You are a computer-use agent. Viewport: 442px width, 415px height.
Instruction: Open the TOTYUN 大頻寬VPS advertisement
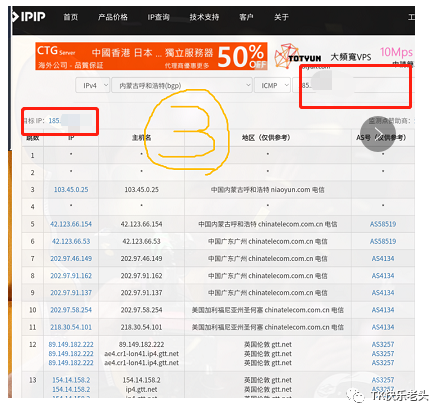click(x=344, y=57)
